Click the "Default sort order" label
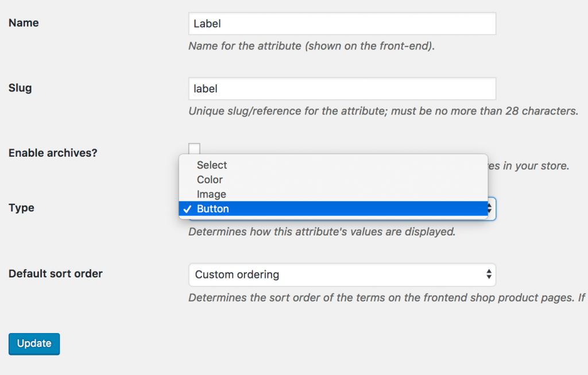The height and width of the screenshot is (375, 588). (x=55, y=274)
